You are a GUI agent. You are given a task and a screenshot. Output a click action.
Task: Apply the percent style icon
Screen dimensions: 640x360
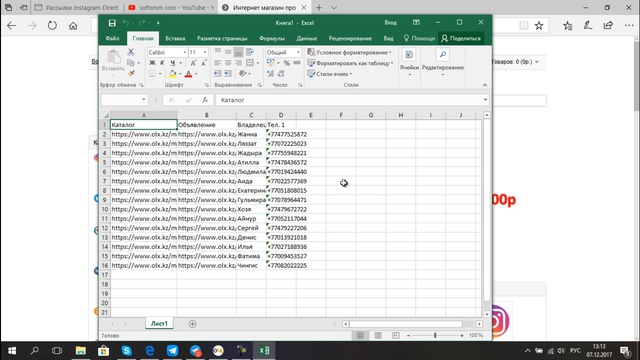[287, 63]
